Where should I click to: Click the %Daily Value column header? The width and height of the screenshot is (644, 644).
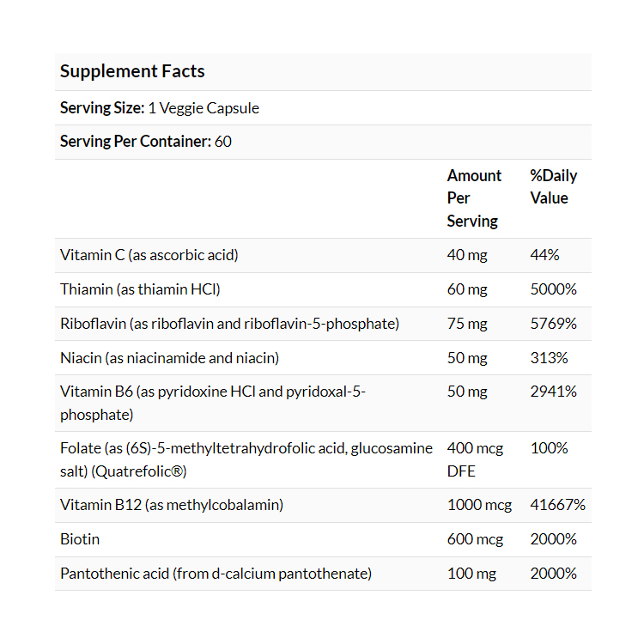pyautogui.click(x=553, y=187)
